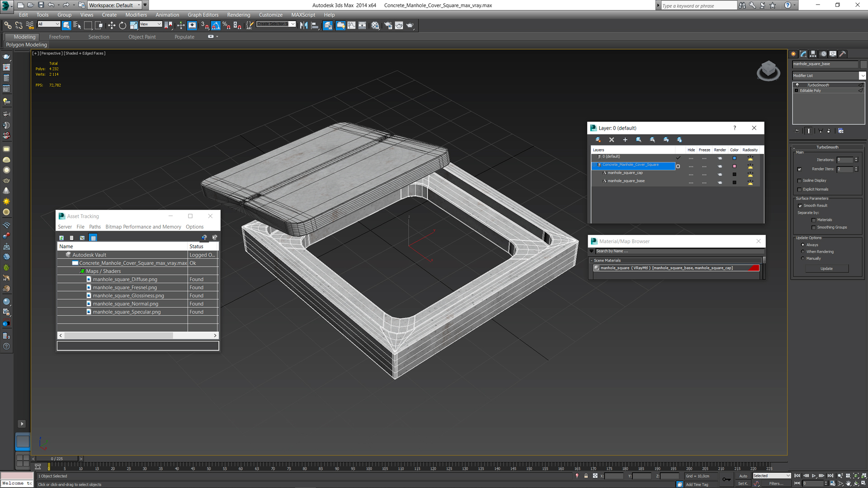Switch to the Freeform ribbon tab
Image resolution: width=868 pixels, height=488 pixels.
[59, 37]
